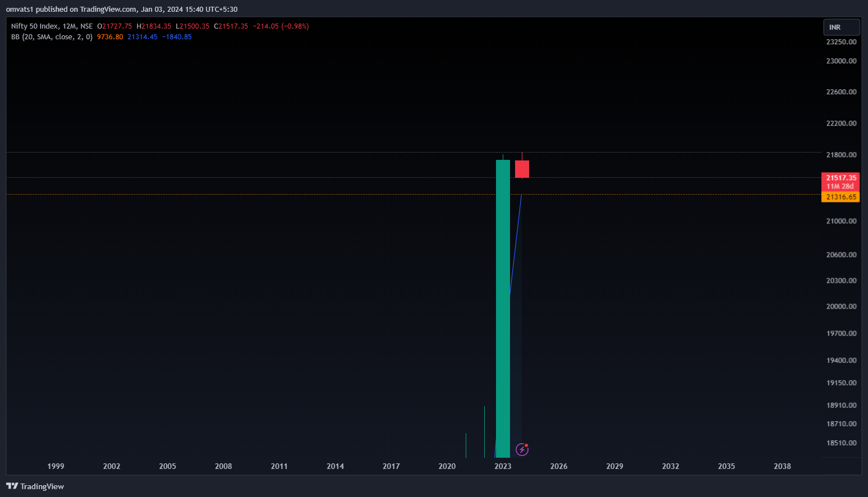The image size is (868, 497).
Task: Click the 18510.00 price axis label
Action: [841, 443]
